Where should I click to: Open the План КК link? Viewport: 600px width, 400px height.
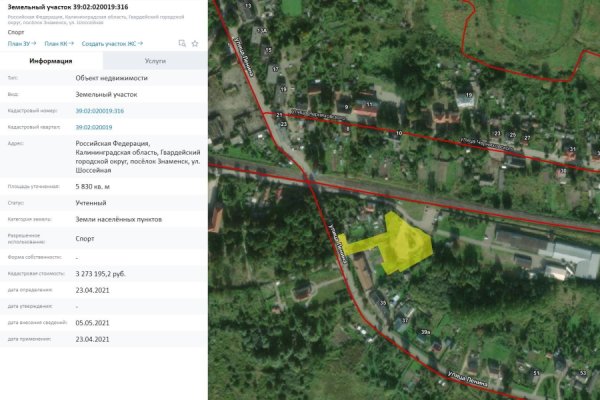55,44
